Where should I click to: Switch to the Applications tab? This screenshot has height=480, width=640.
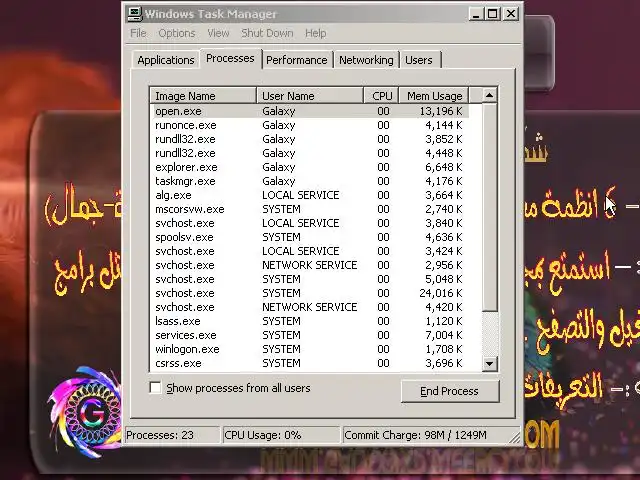point(166,60)
